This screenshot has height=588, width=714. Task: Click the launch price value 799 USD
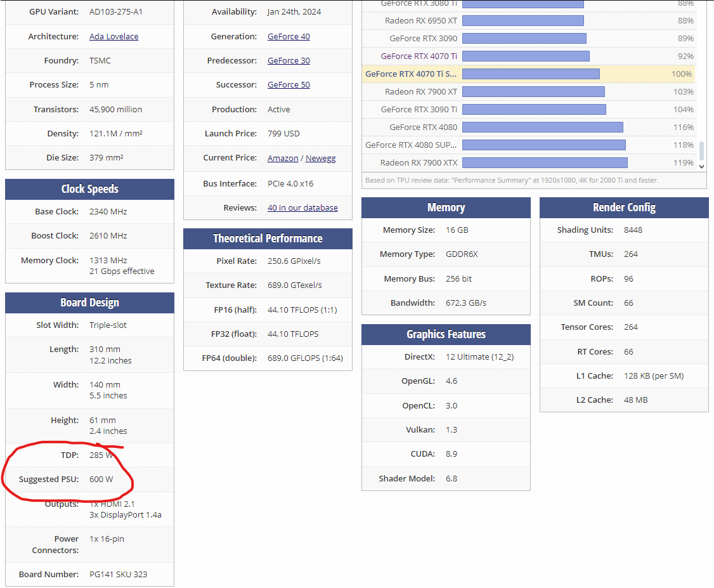click(x=283, y=133)
